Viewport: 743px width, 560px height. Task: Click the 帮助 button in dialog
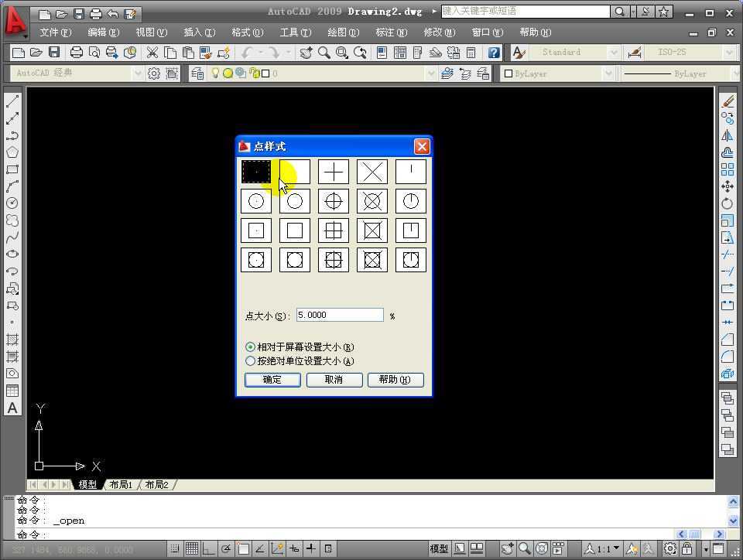[x=395, y=380]
